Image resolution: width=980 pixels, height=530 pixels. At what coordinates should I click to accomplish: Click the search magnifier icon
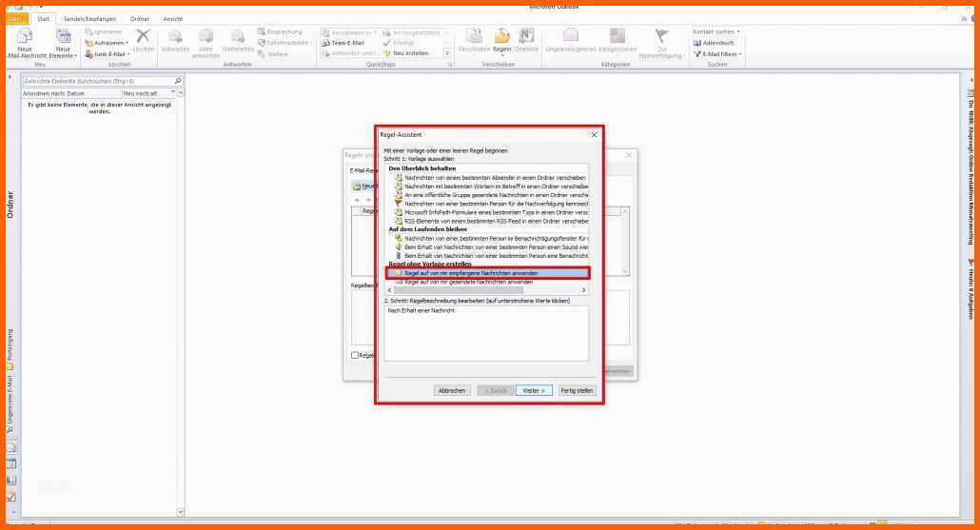point(178,82)
